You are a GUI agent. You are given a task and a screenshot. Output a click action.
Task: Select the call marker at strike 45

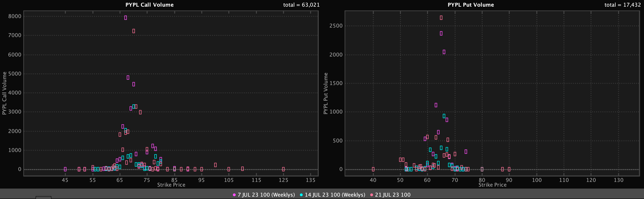tap(65, 169)
